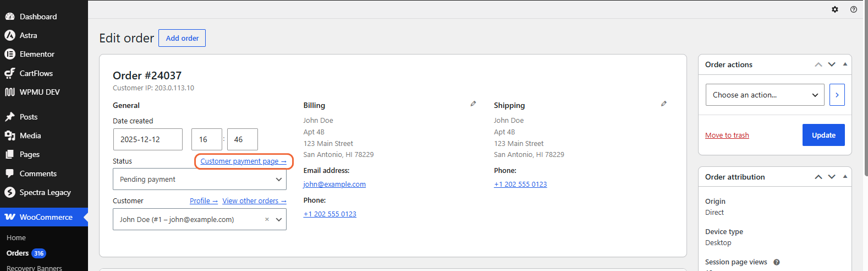The image size is (868, 271).
Task: Click the Media icon in sidebar
Action: [10, 135]
